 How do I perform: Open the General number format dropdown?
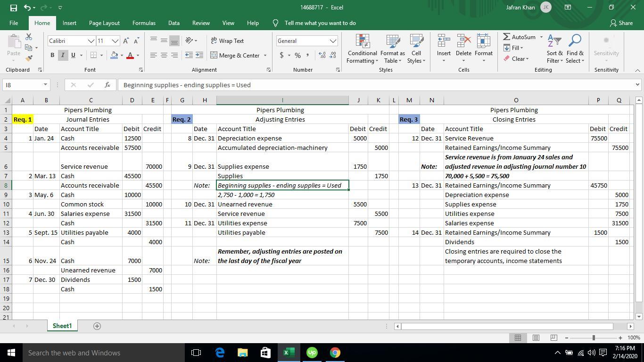click(x=333, y=41)
